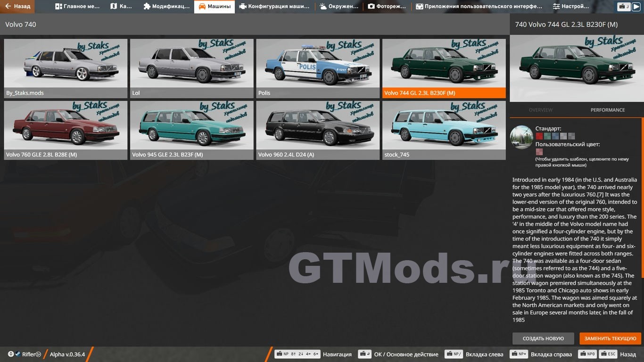Select the Машины tab
This screenshot has height=362, width=644.
tap(215, 7)
